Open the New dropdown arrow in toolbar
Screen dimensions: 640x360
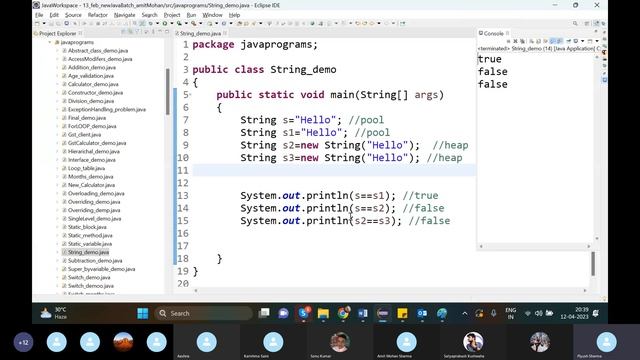pyautogui.click(x=44, y=23)
